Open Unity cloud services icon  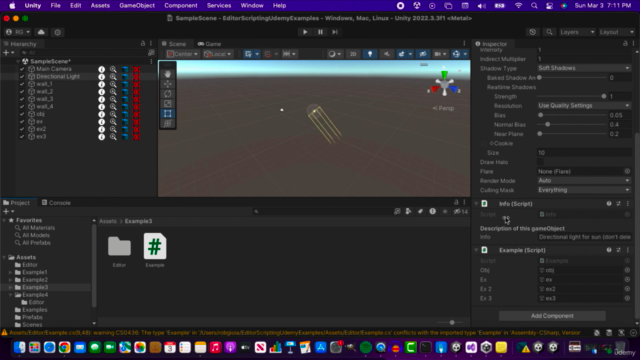pyautogui.click(x=41, y=32)
